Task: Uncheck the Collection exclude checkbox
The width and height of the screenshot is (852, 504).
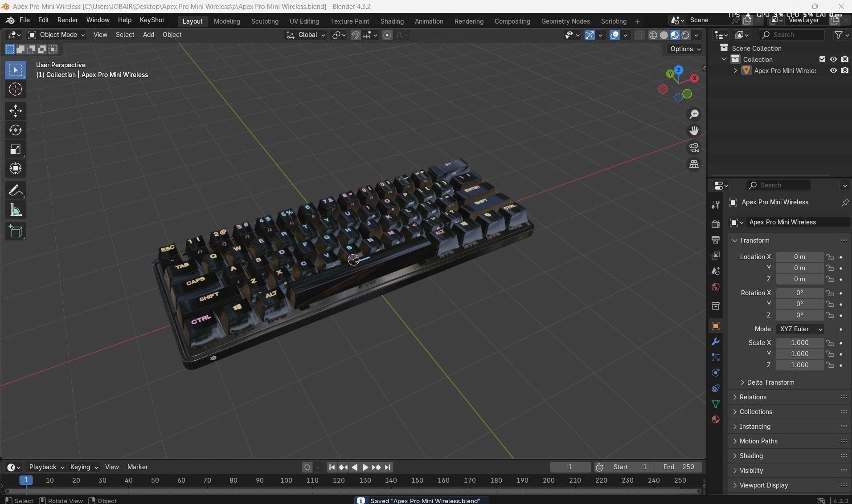Action: click(822, 59)
